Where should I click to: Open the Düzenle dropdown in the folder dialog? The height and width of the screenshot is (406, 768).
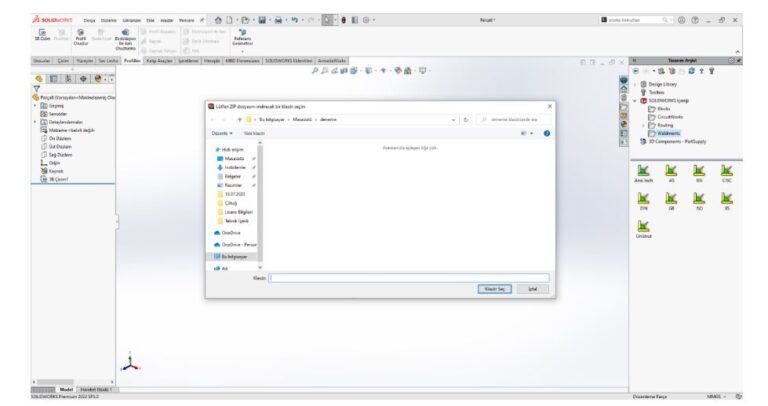[222, 133]
